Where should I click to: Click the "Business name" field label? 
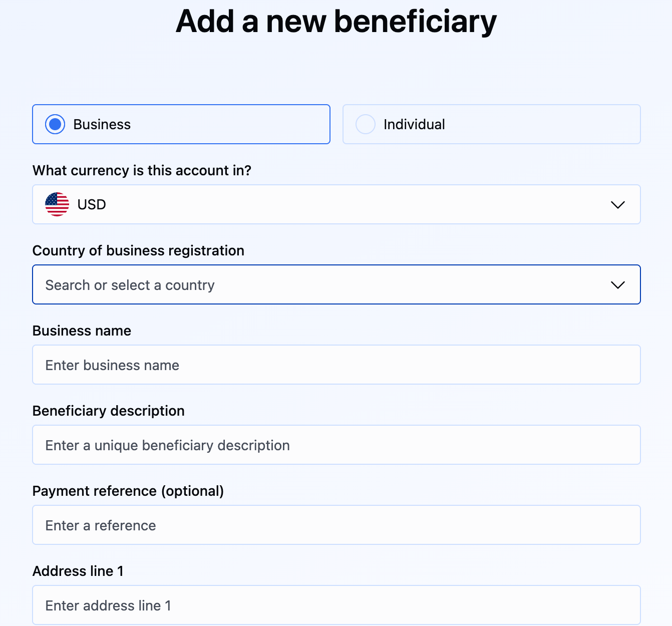tap(82, 331)
